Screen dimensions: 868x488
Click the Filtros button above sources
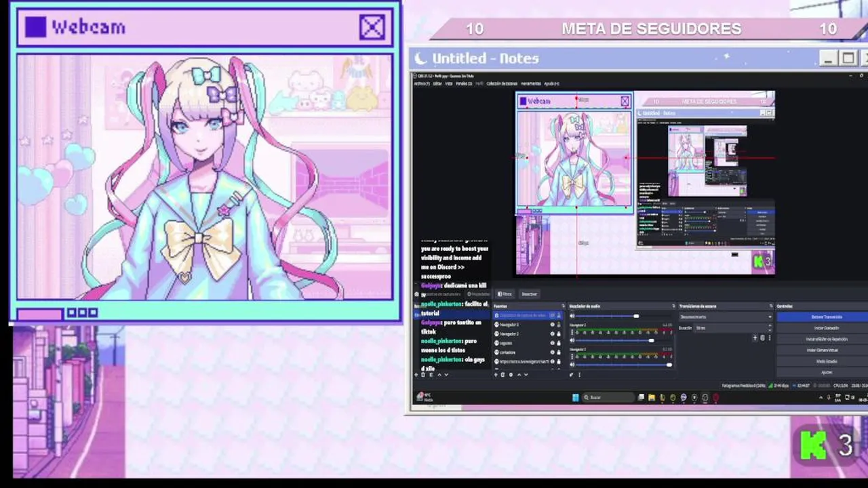pyautogui.click(x=505, y=294)
